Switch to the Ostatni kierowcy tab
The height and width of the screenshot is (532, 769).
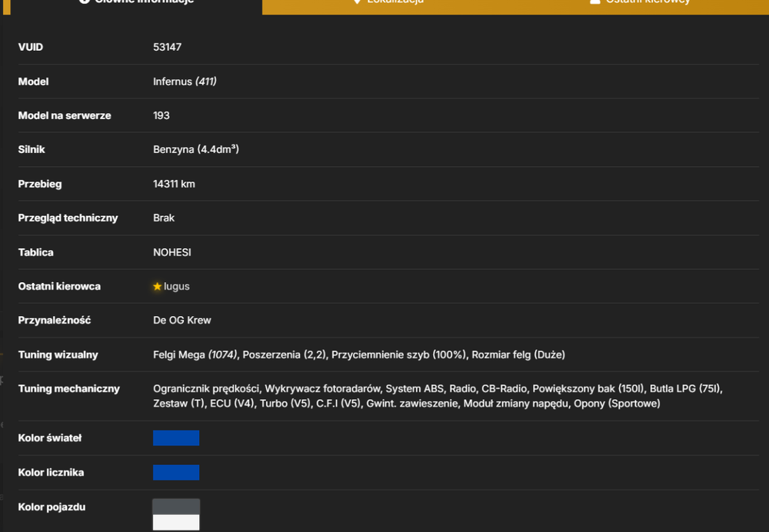pyautogui.click(x=642, y=4)
